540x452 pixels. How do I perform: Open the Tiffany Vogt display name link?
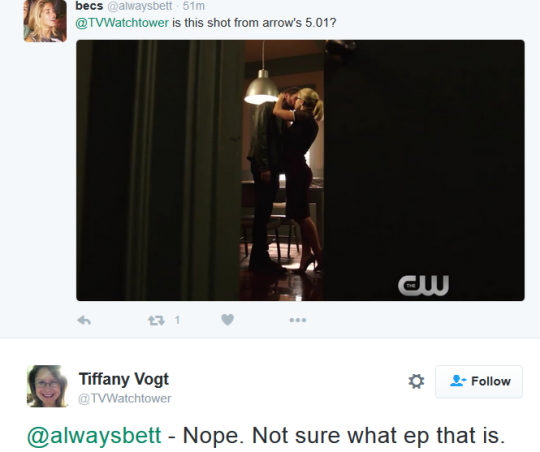(x=124, y=379)
